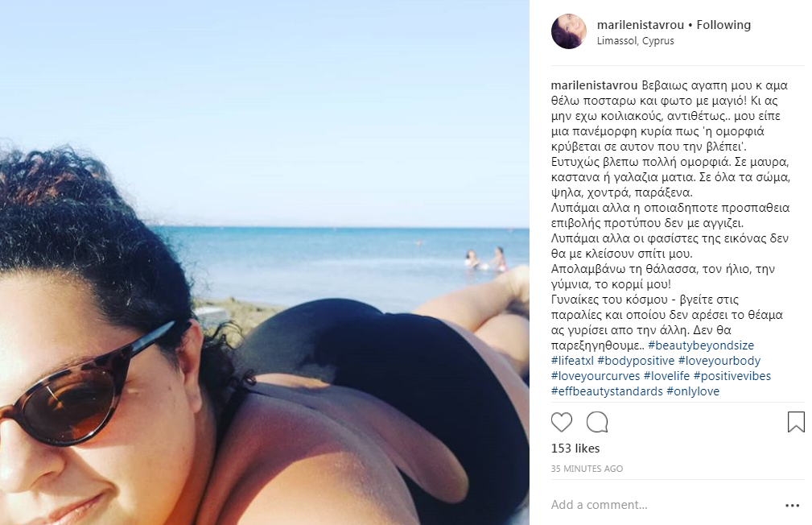View the 153 likes list
Image resolution: width=812 pixels, height=525 pixels.
575,449
